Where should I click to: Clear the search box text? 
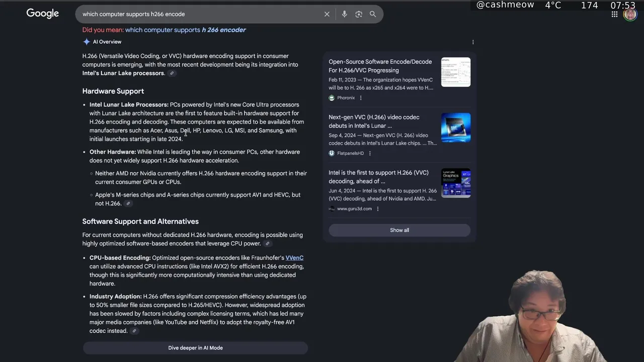click(327, 14)
